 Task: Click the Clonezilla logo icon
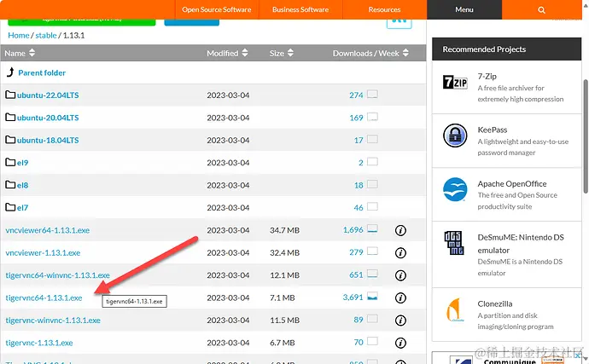[x=455, y=309]
